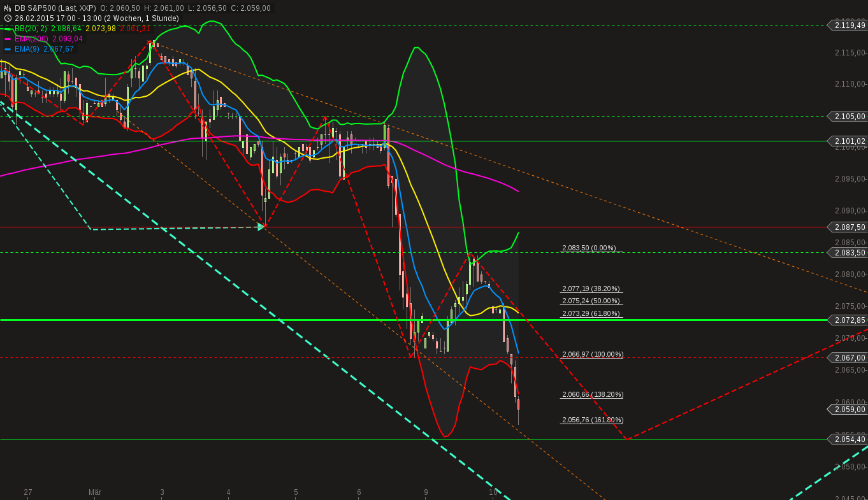This screenshot has height=500, width=868.
Task: Toggle the EMA(9) indicator display
Action: [x=27, y=48]
